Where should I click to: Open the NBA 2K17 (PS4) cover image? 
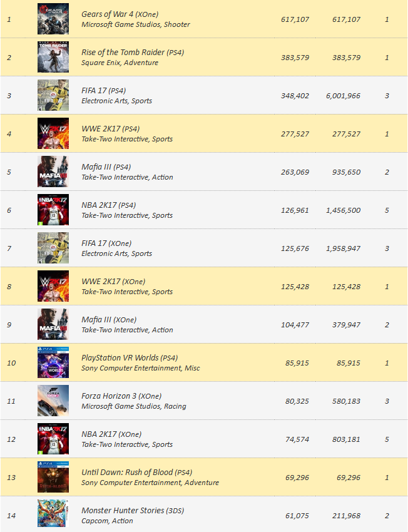[53, 210]
